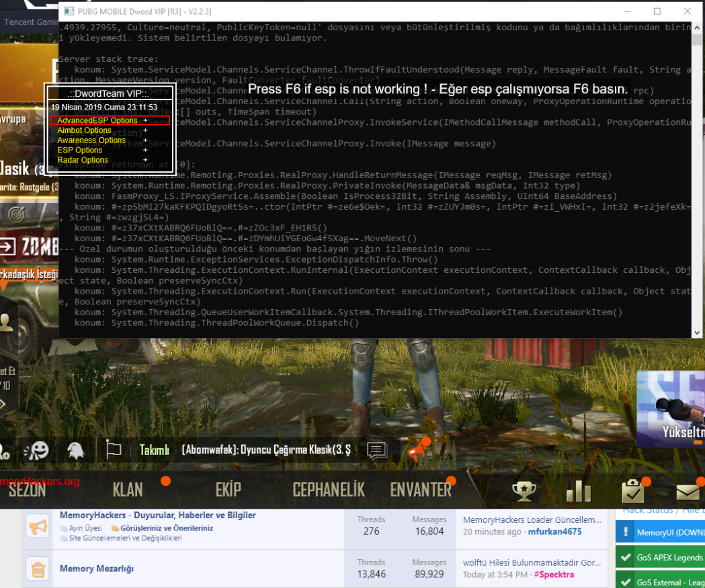The width and height of the screenshot is (705, 588).
Task: Expand Aimbot Options plus sign
Action: pyautogui.click(x=145, y=130)
